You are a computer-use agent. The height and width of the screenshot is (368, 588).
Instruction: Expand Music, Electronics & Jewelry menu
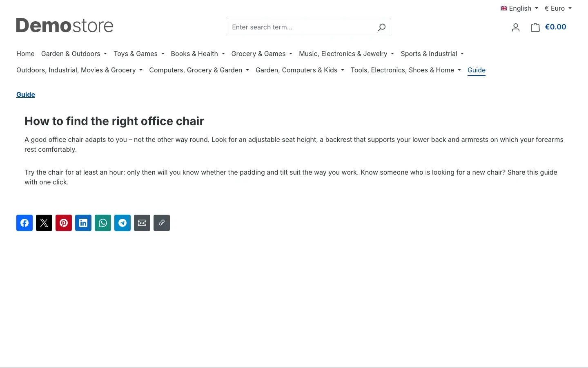tap(346, 54)
